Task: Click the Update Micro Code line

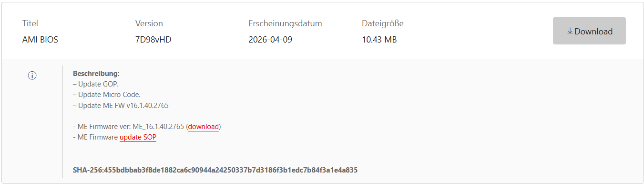Action: tap(107, 95)
